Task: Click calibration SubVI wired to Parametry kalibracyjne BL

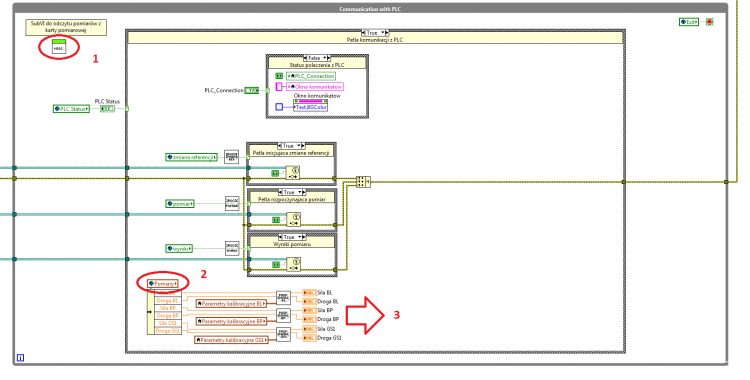Action: click(x=283, y=298)
